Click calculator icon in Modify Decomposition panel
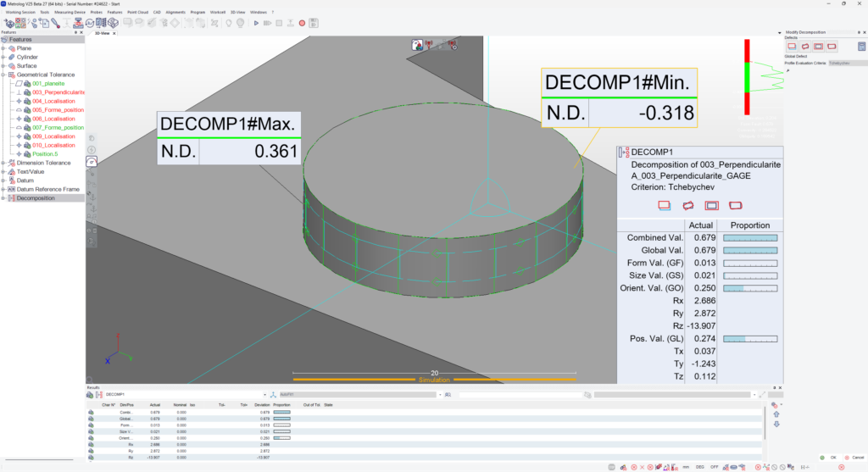 (x=861, y=47)
